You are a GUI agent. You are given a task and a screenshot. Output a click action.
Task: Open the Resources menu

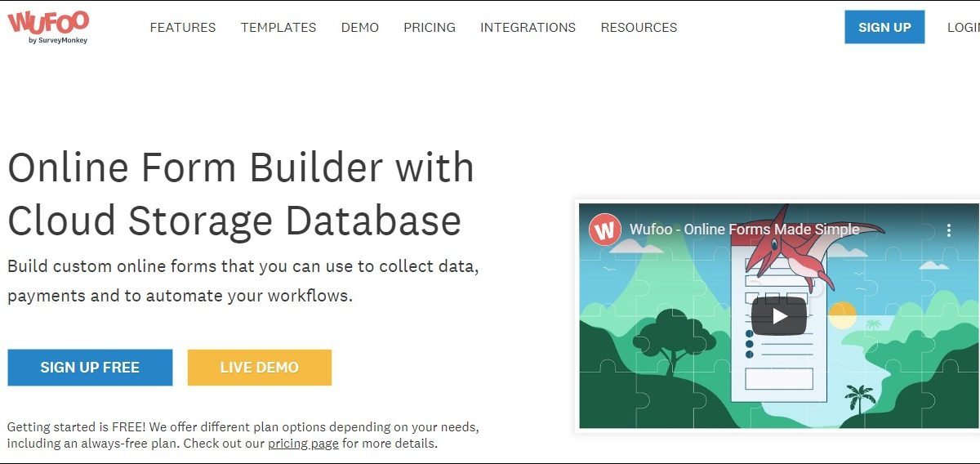pos(639,27)
